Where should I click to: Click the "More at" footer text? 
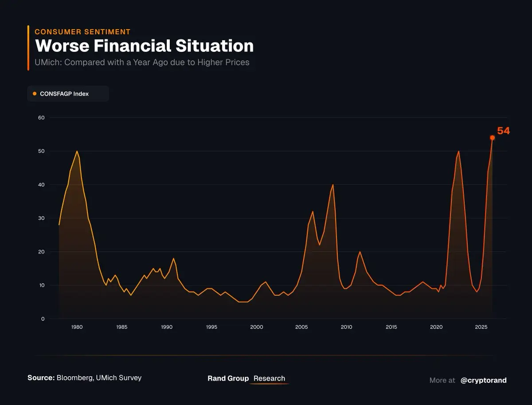tap(442, 380)
